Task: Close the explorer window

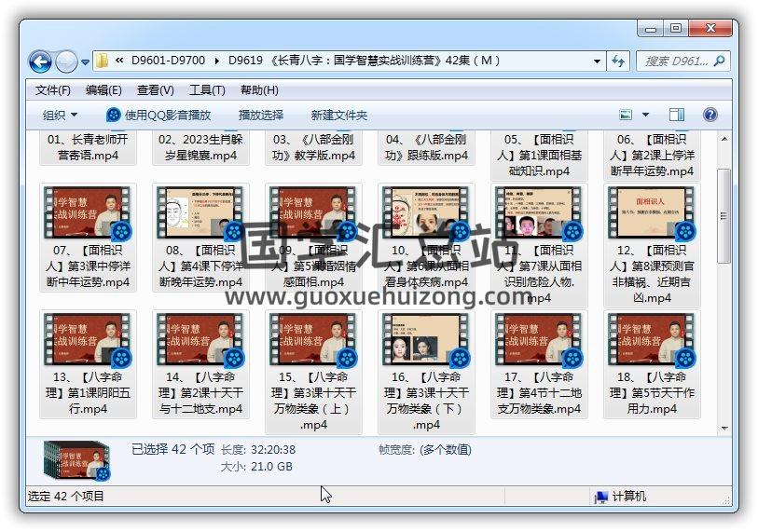Action: click(x=710, y=29)
